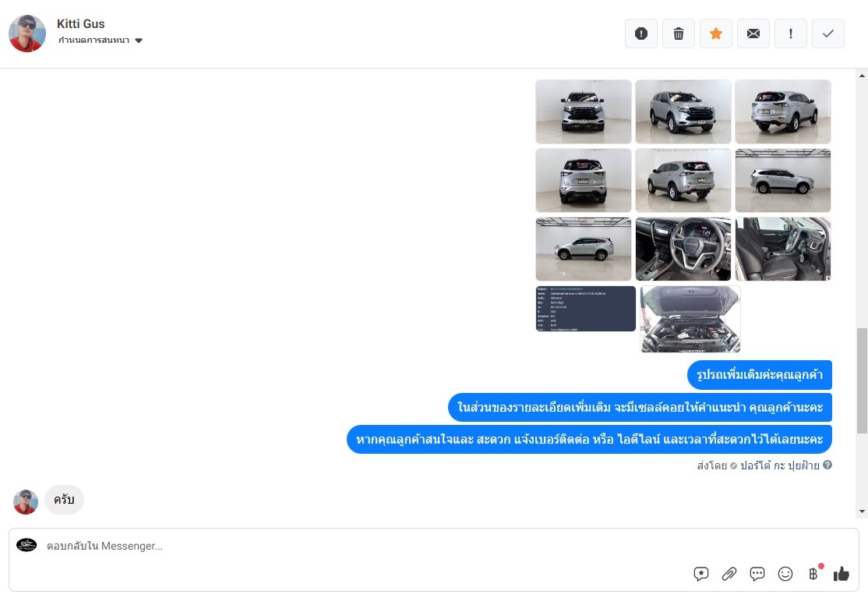Open the steering wheel interior photo
Image resolution: width=868 pixels, height=598 pixels.
[x=683, y=249]
